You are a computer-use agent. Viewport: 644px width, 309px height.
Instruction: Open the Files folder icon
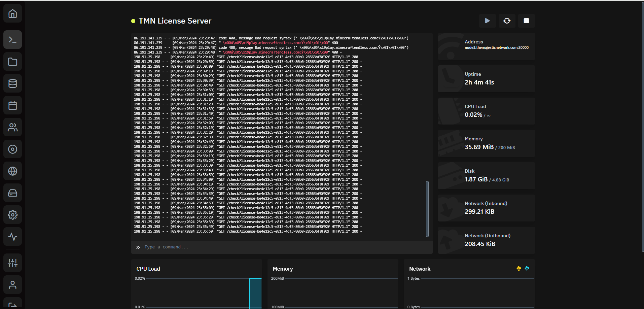[13, 62]
